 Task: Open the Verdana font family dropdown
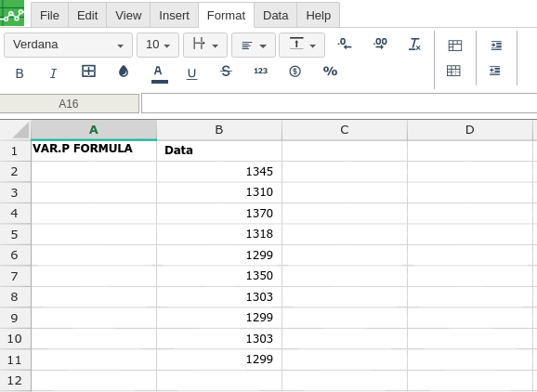point(68,45)
